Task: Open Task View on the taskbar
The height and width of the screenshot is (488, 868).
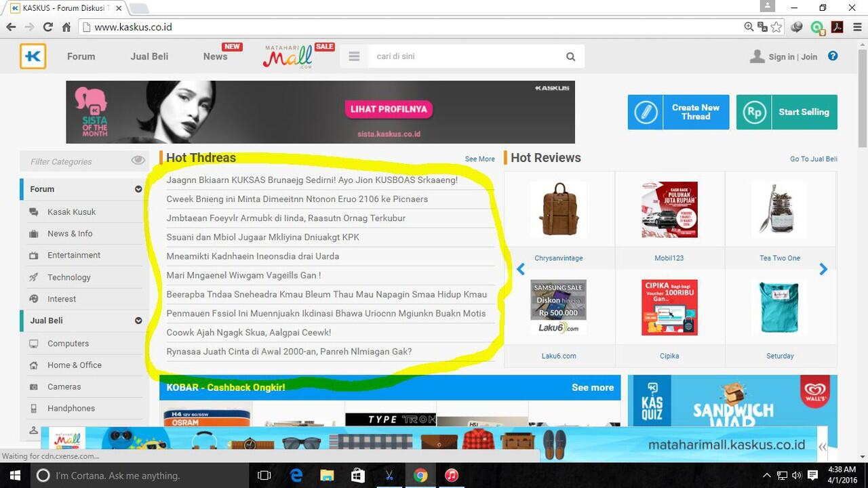Action: tap(264, 475)
